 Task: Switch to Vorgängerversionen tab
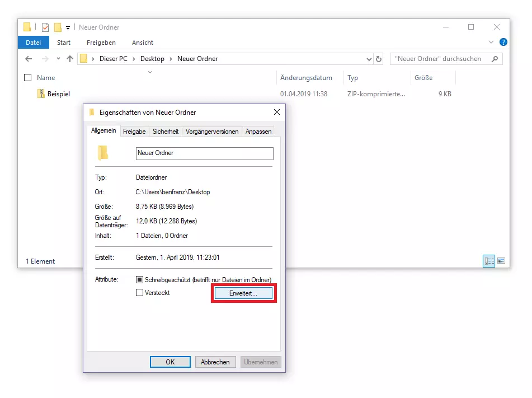coord(212,132)
